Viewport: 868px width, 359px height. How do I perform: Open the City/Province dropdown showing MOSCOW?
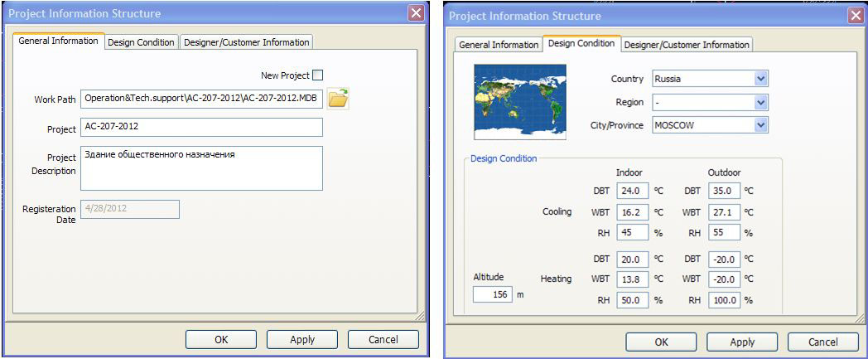(761, 125)
